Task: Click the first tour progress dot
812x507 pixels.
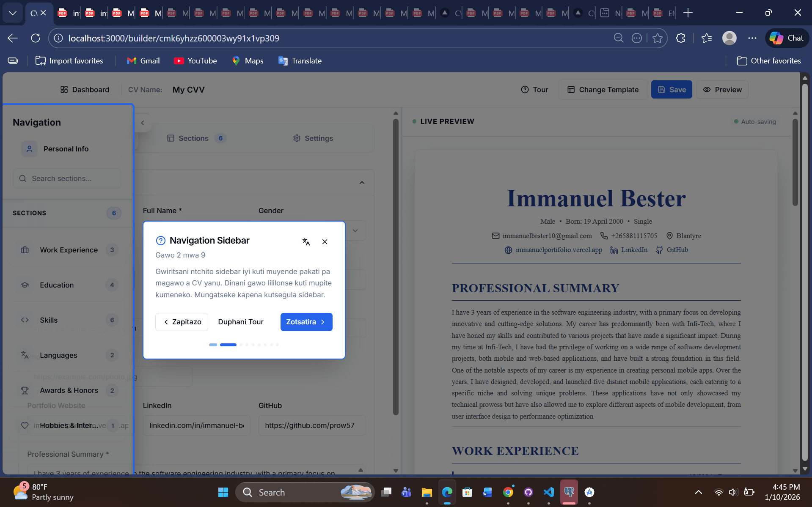Action: [213, 345]
